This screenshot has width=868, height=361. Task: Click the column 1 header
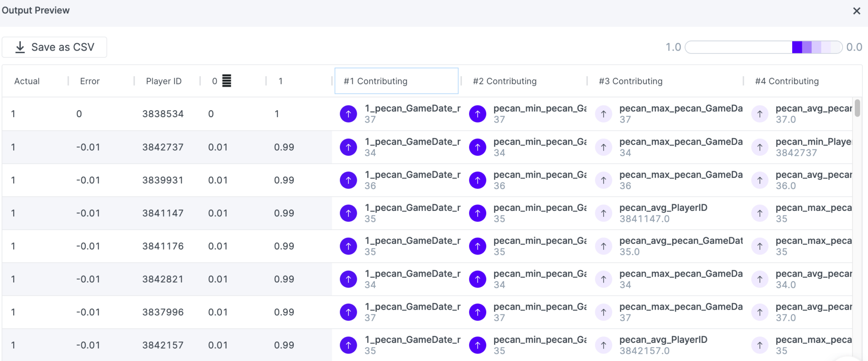pos(281,81)
